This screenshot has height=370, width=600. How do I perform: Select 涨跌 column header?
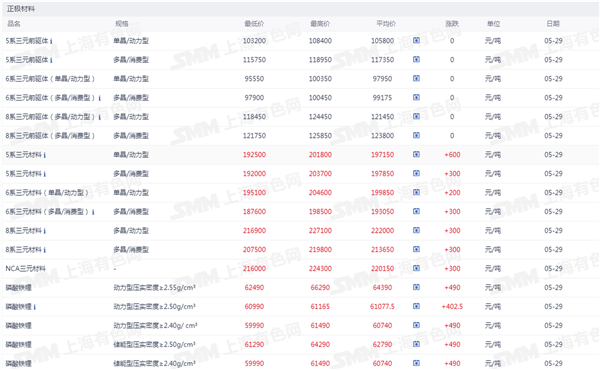point(452,24)
